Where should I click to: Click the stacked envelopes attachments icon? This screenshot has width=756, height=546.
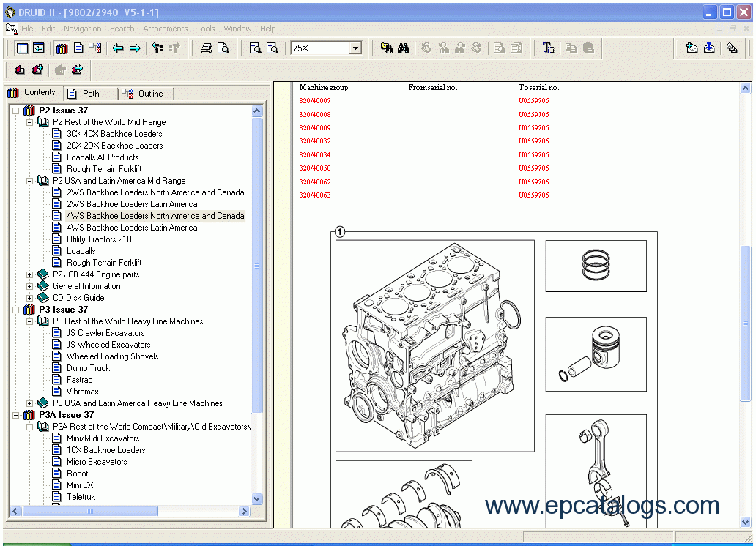click(x=732, y=48)
